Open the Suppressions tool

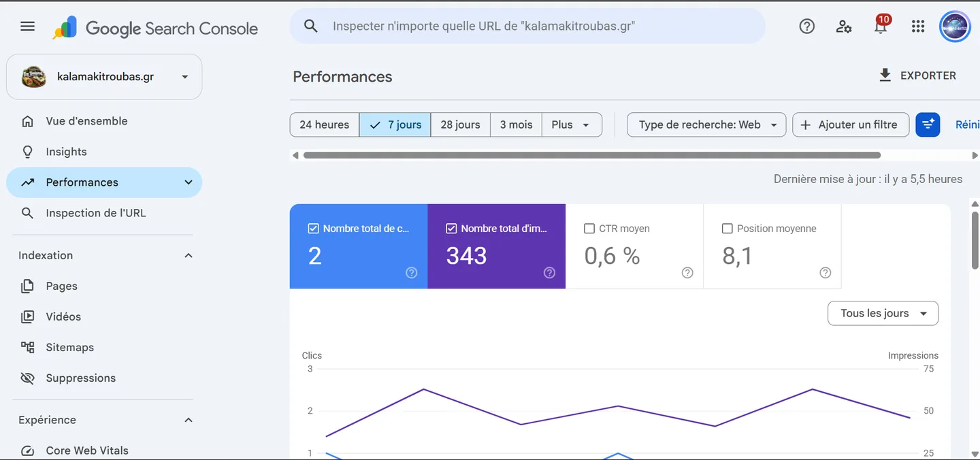click(x=104, y=378)
